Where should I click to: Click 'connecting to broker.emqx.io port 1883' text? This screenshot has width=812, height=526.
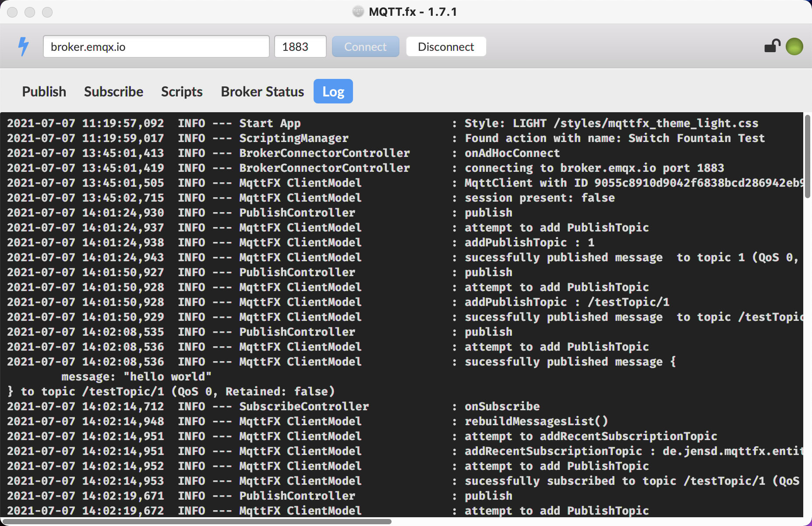coord(594,168)
